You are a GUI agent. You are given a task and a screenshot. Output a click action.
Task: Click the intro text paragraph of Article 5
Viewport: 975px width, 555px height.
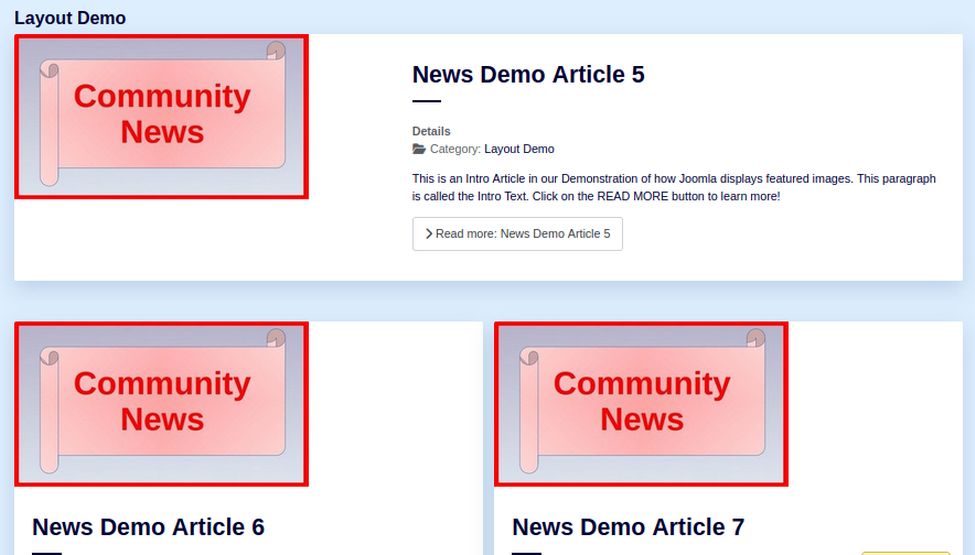click(x=673, y=187)
